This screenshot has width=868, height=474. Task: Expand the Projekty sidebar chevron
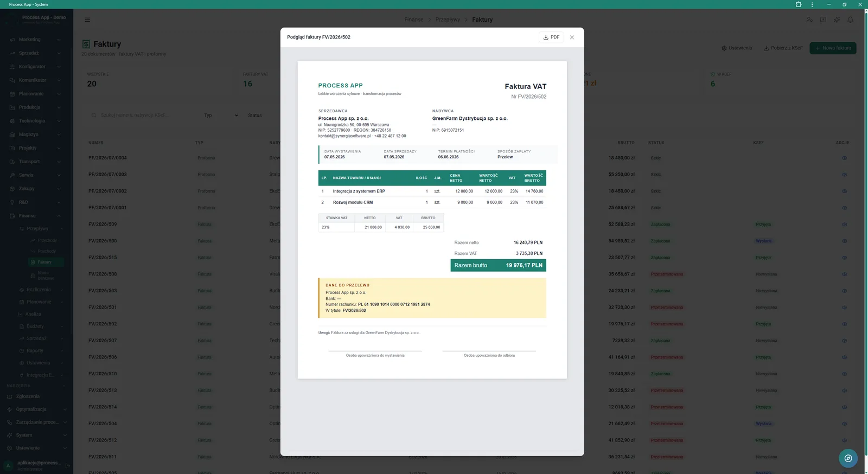(59, 148)
